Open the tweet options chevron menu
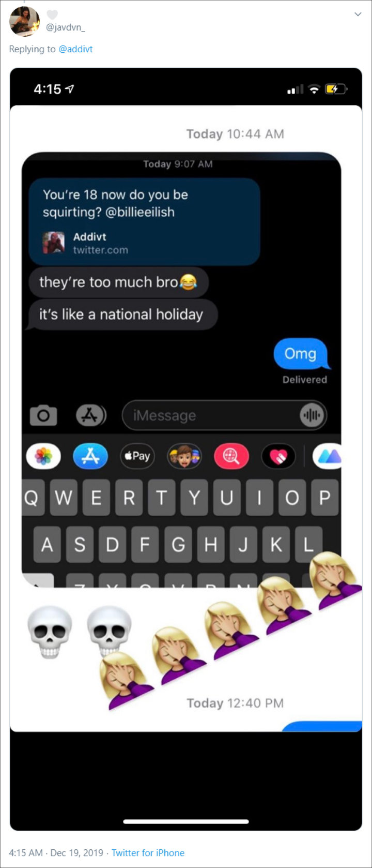Image resolution: width=372 pixels, height=868 pixels. (x=358, y=14)
